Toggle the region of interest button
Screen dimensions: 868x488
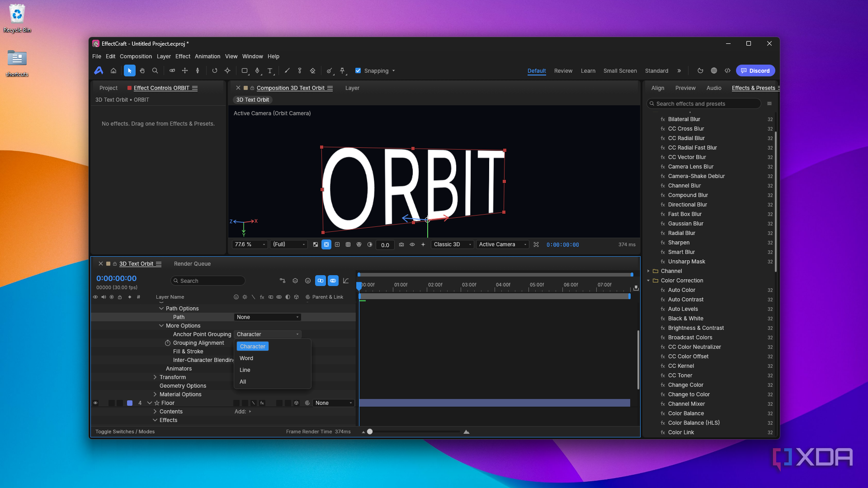coord(337,244)
